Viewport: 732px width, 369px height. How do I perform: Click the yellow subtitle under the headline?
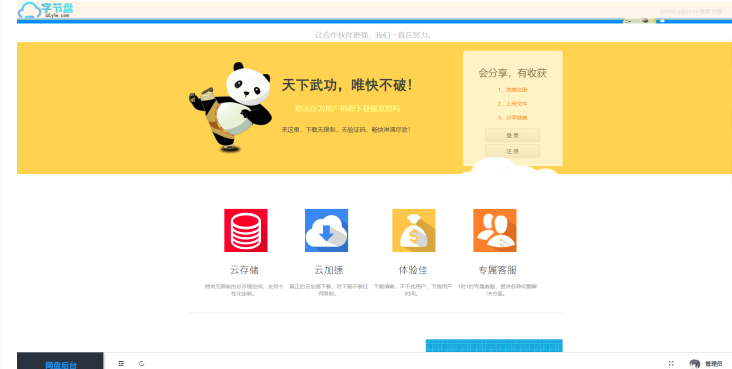point(347,109)
